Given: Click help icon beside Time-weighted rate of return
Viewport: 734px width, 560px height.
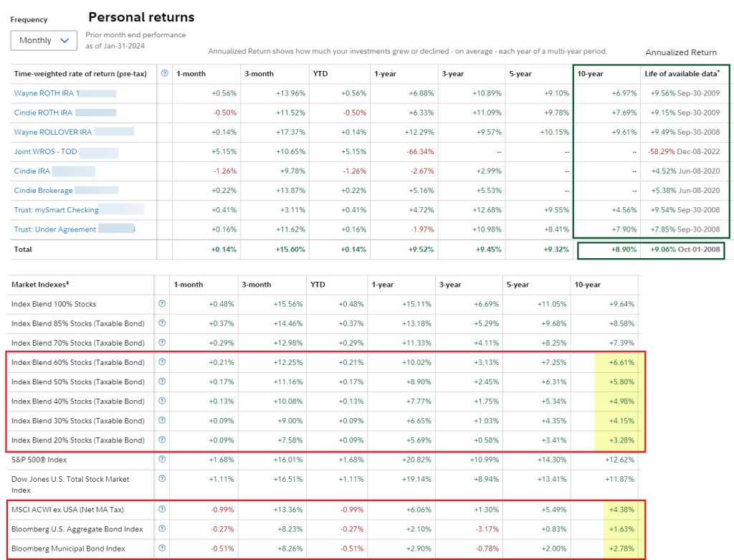Looking at the screenshot, I should [x=165, y=73].
